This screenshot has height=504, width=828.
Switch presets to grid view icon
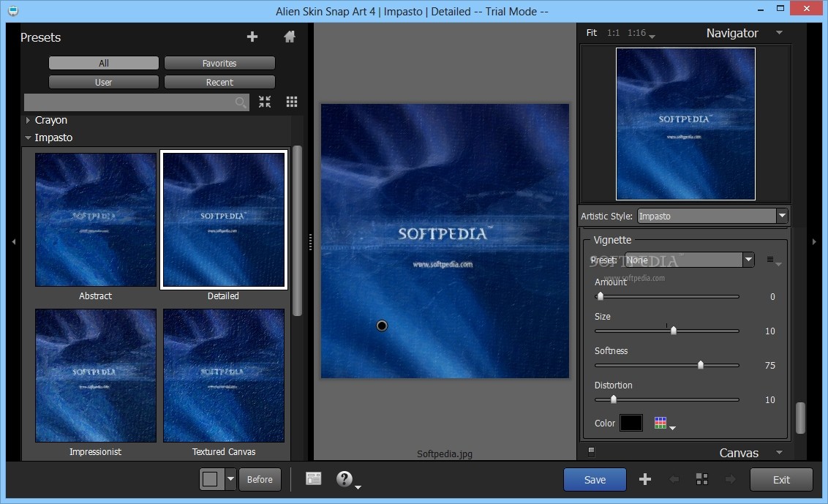pos(292,102)
